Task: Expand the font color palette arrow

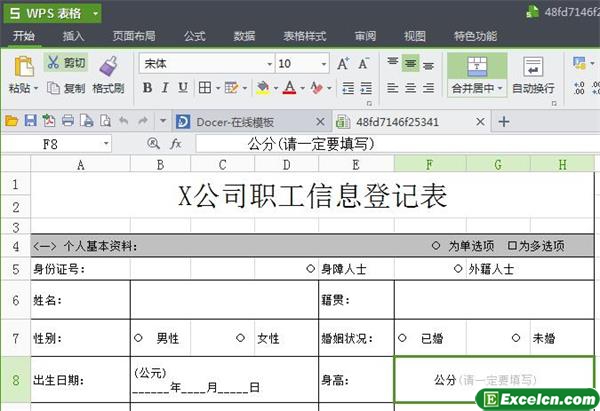Action: point(302,88)
